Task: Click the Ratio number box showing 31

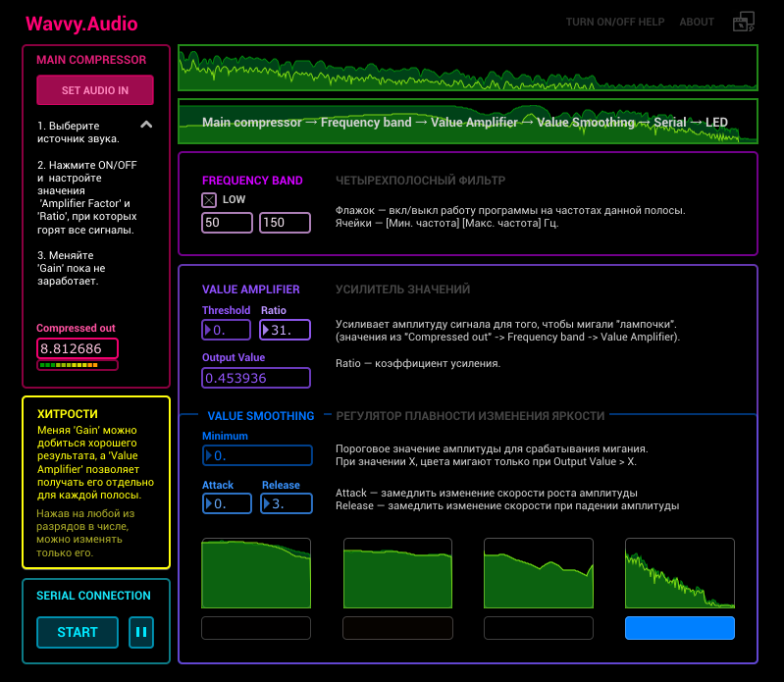Action: 285,330
